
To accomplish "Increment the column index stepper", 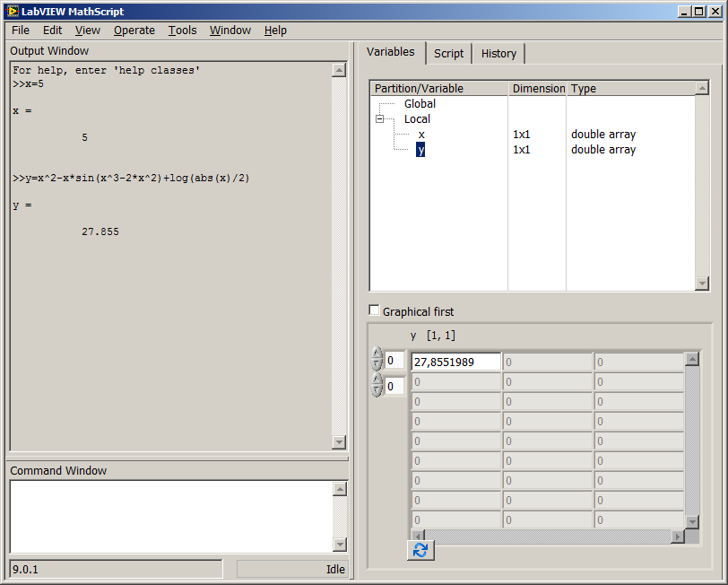I will coord(377,380).
